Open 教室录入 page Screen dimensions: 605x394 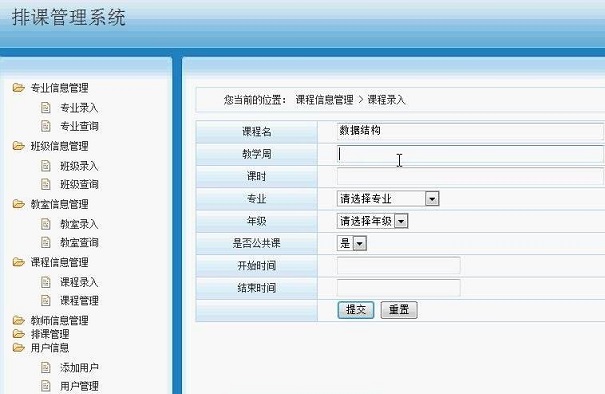tap(79, 224)
